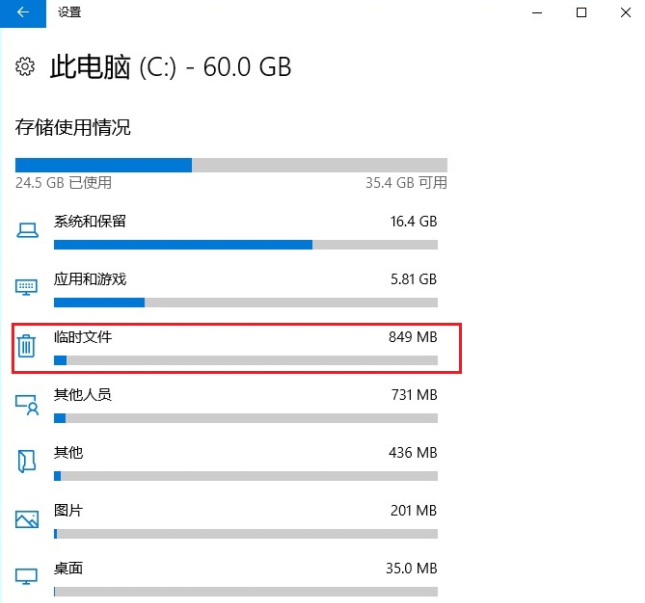Click the Pictures icon
Screen dimensions: 645x603
pyautogui.click(x=27, y=519)
